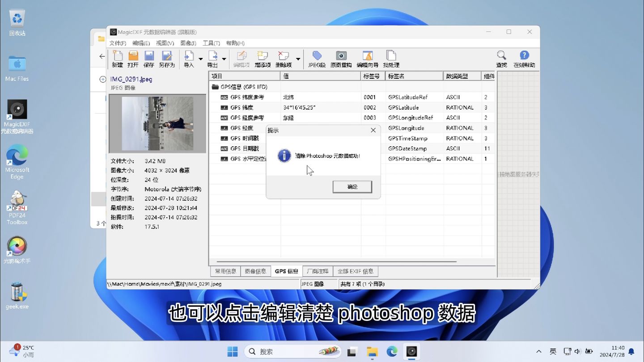Click the 保存 (Save) toolbar icon
644x362 pixels.
[149, 59]
